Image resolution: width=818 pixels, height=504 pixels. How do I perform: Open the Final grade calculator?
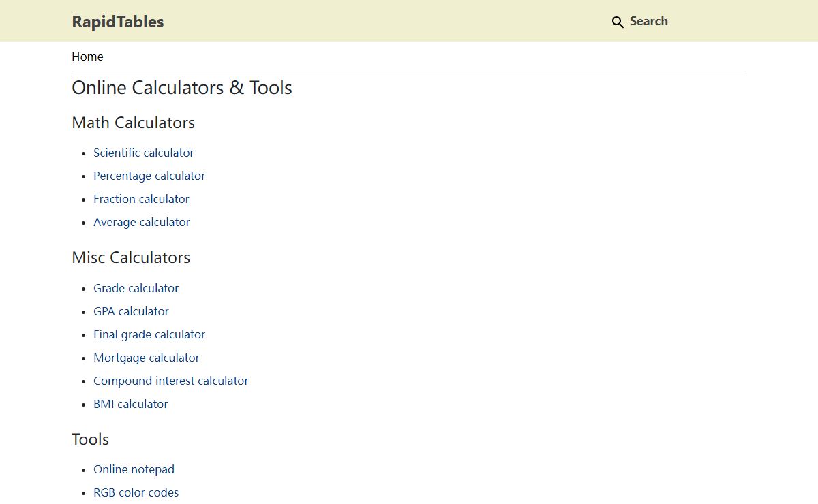tap(149, 334)
